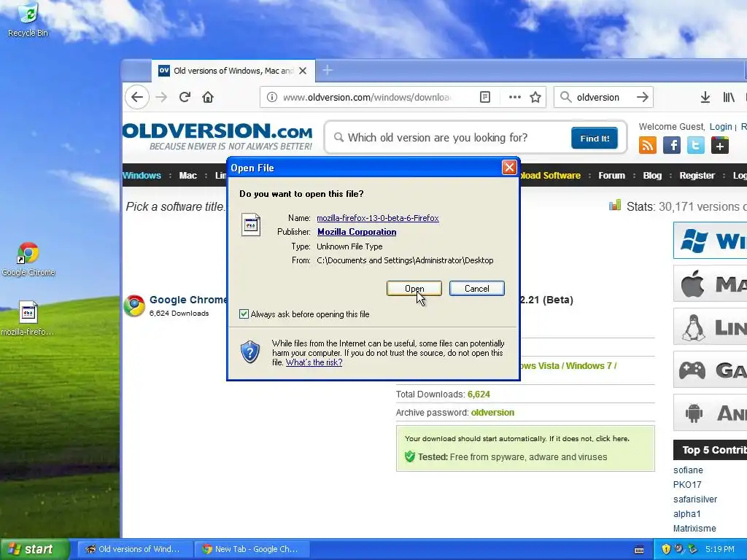Open the orange RSS feed icon

coord(648,145)
